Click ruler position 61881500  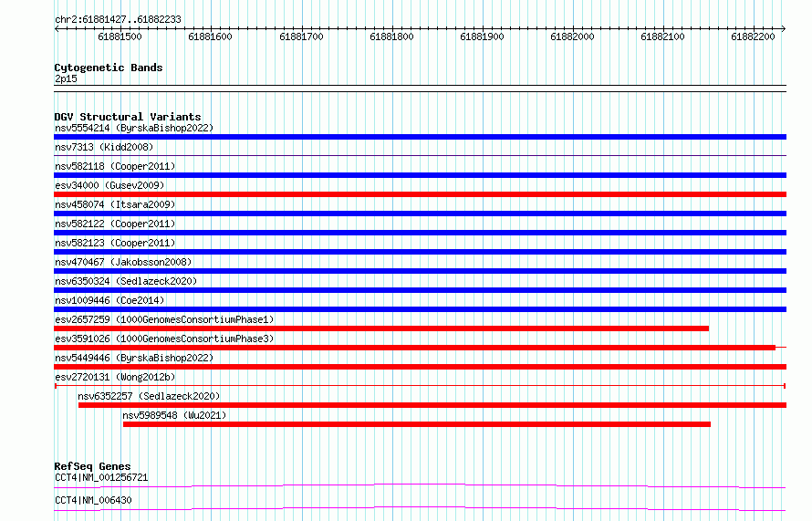click(x=120, y=36)
